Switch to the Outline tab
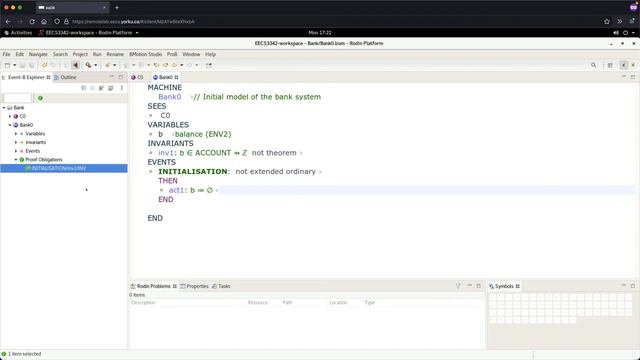 tap(65, 77)
